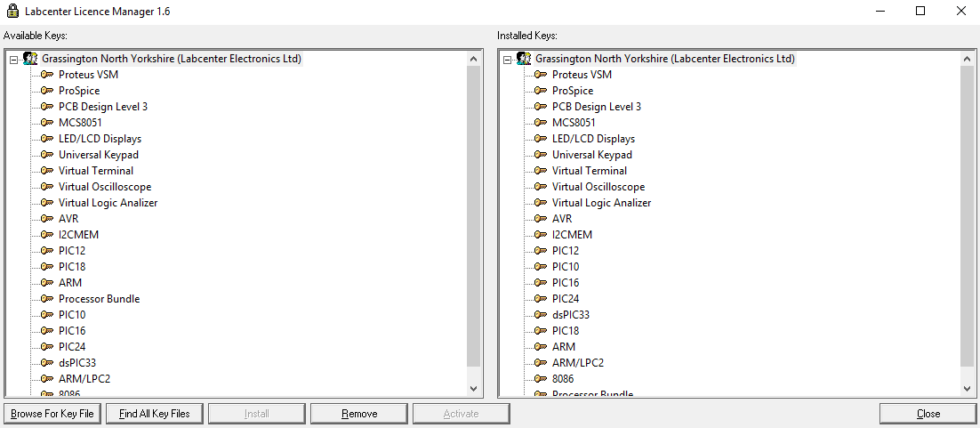Click user icon of Installed Keys root node

(x=524, y=59)
